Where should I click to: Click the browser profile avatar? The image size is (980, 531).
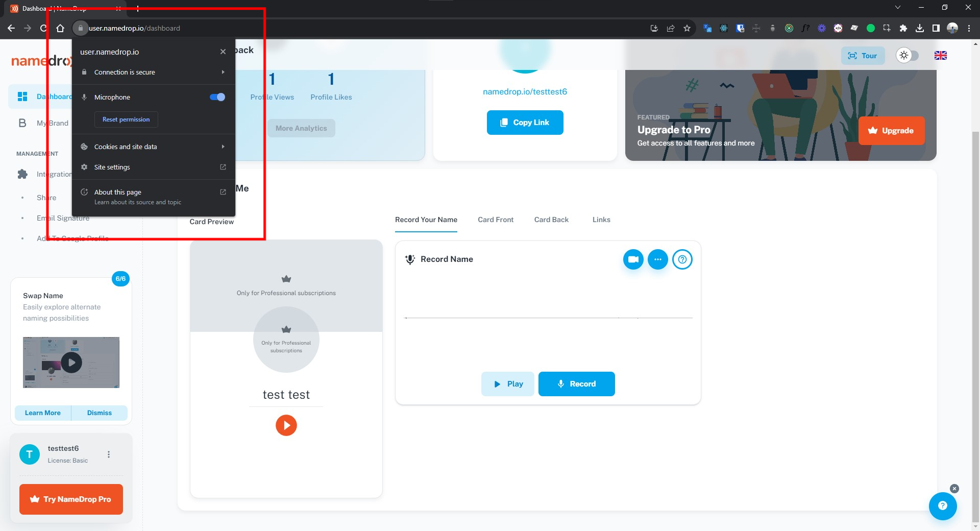[x=952, y=28]
